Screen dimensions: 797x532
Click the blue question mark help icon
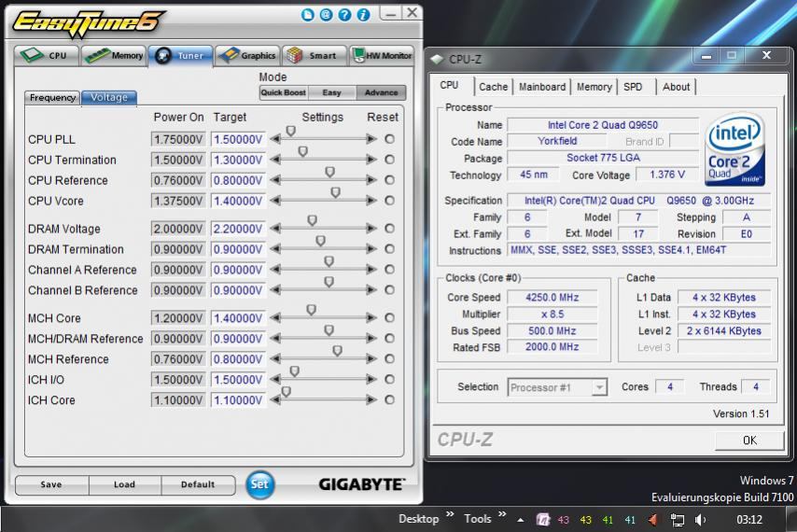[344, 15]
